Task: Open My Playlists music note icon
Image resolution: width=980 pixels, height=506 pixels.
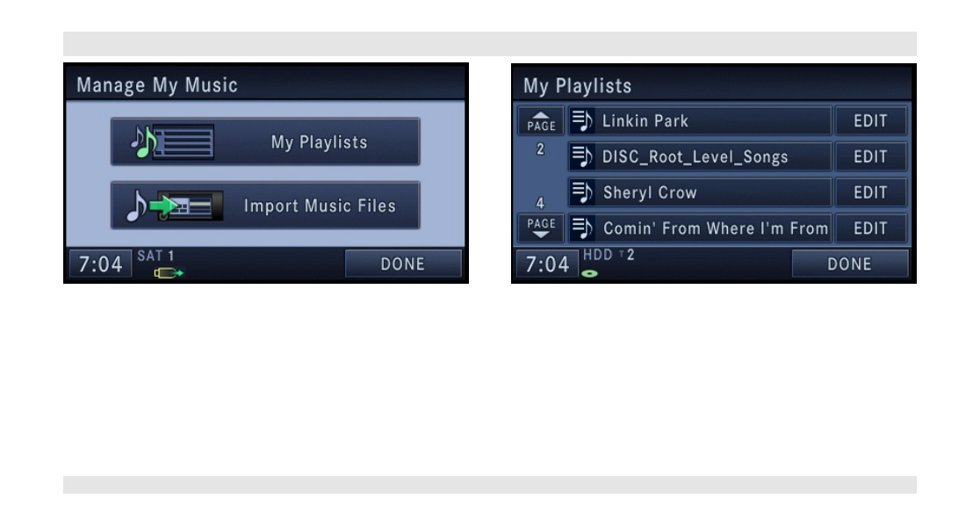Action: pyautogui.click(x=172, y=142)
